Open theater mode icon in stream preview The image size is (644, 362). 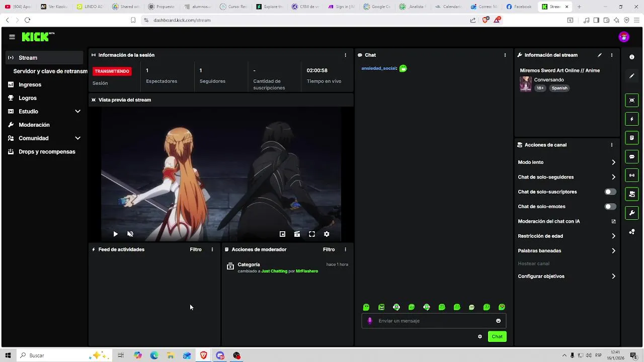[297, 234]
